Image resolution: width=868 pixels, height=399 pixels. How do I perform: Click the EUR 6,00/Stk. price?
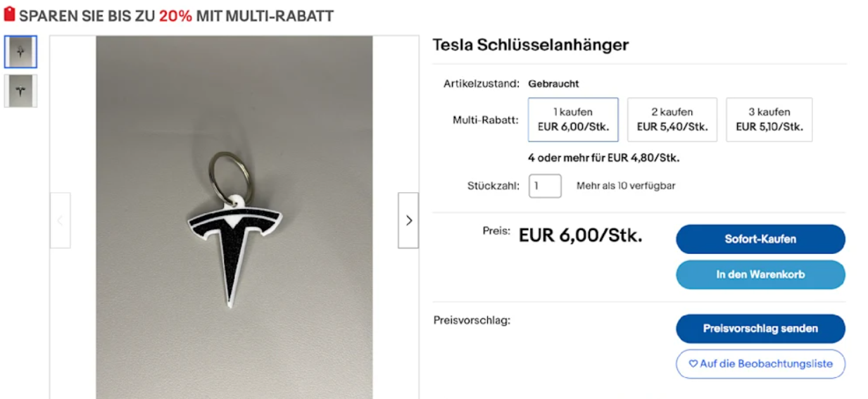581,236
